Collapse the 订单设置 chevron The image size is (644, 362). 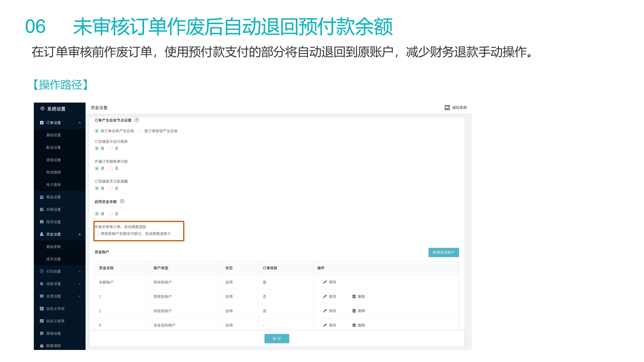pos(80,123)
